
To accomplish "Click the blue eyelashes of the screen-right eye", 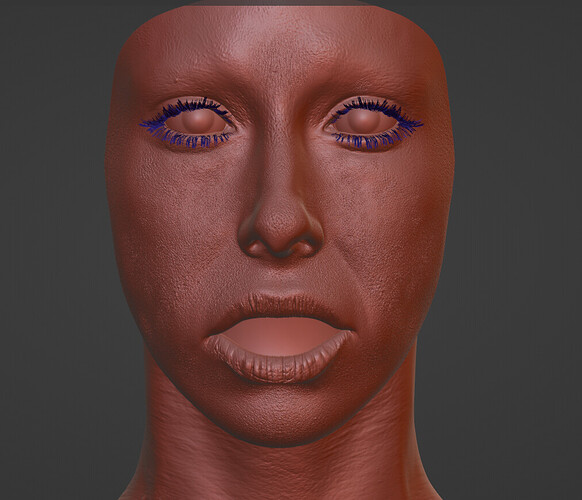I will [375, 123].
